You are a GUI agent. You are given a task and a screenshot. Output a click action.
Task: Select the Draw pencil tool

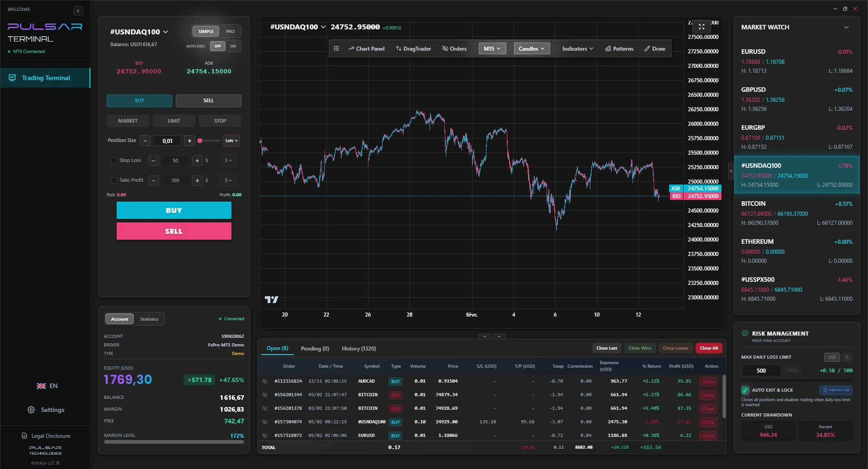pyautogui.click(x=655, y=48)
